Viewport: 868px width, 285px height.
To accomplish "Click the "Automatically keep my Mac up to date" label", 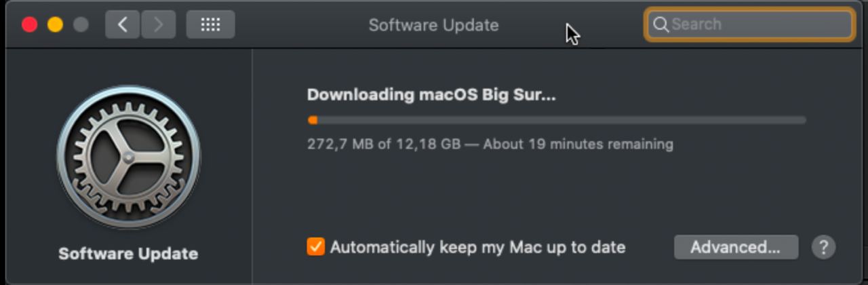I will click(477, 247).
